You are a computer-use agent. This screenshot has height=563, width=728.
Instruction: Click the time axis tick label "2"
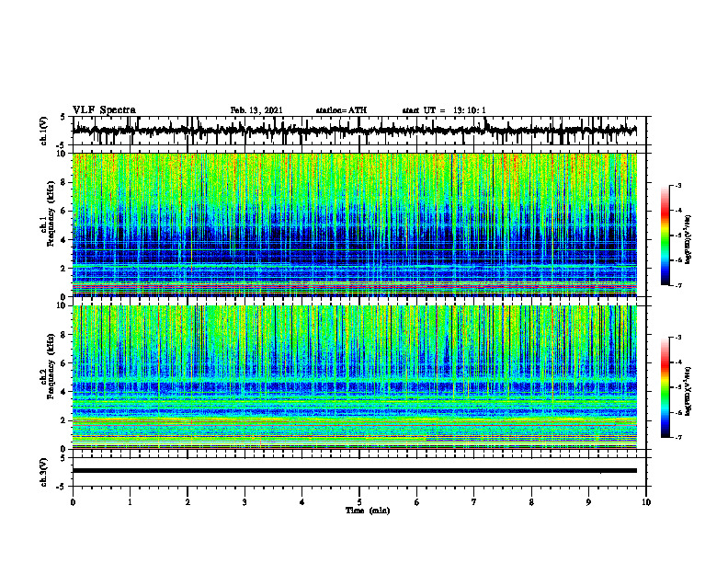coord(188,502)
